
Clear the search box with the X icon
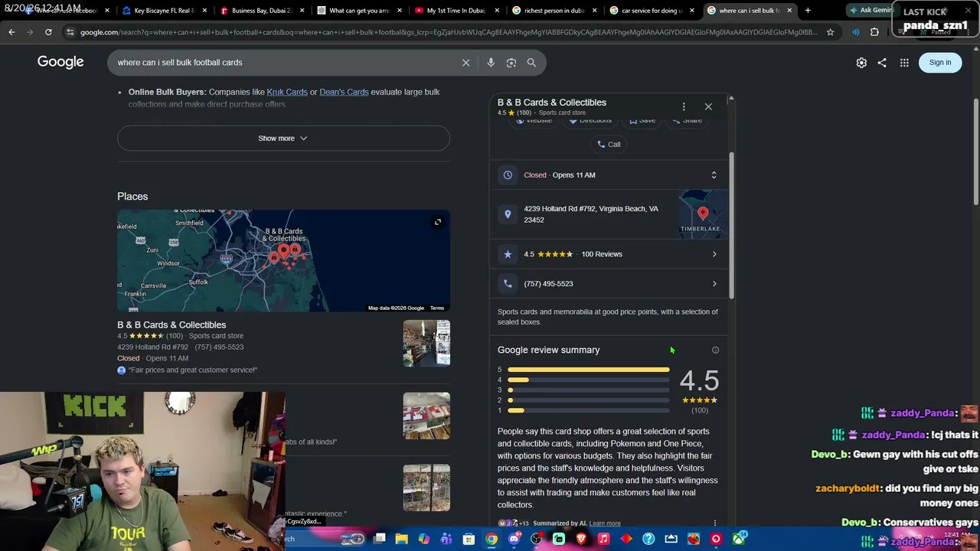(465, 63)
